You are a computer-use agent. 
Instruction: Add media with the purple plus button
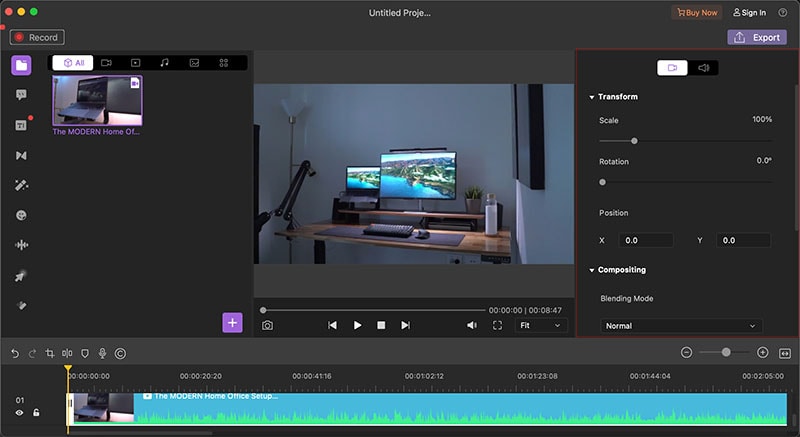232,322
